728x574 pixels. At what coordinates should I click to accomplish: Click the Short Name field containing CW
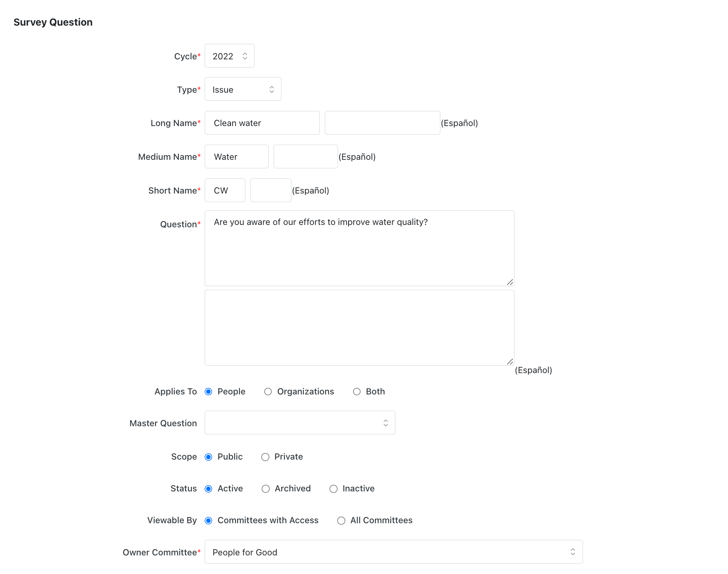pyautogui.click(x=224, y=190)
